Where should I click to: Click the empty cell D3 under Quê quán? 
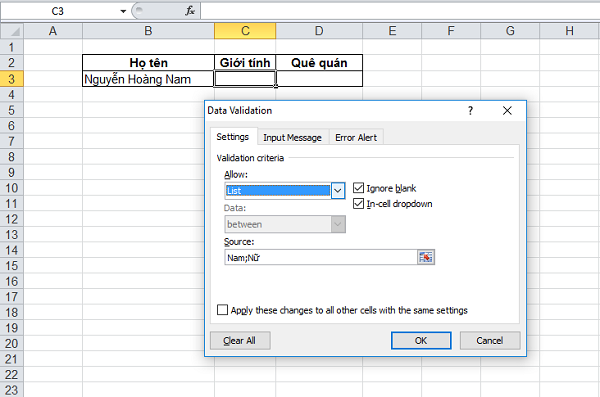click(319, 79)
